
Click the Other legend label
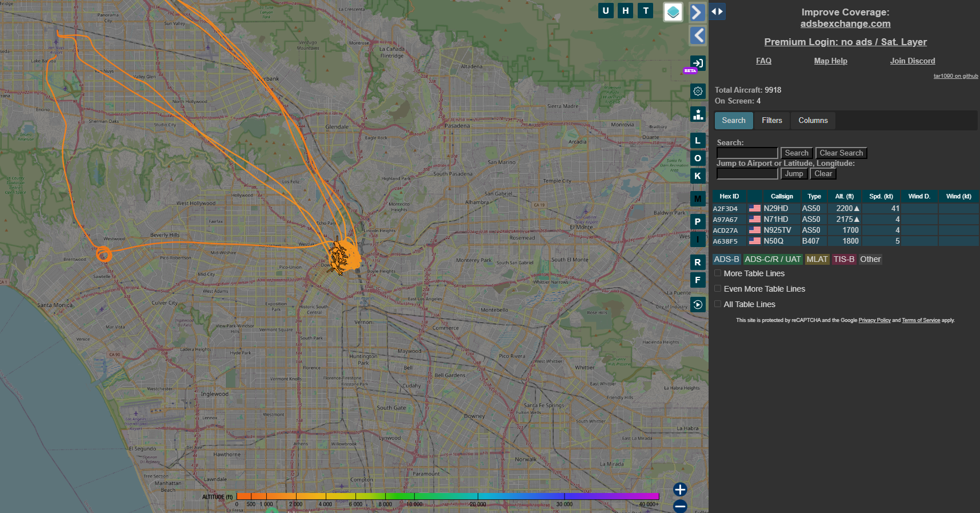(870, 259)
